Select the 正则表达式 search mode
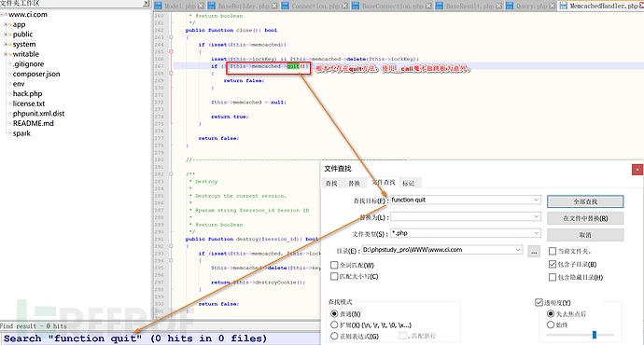 (334, 336)
